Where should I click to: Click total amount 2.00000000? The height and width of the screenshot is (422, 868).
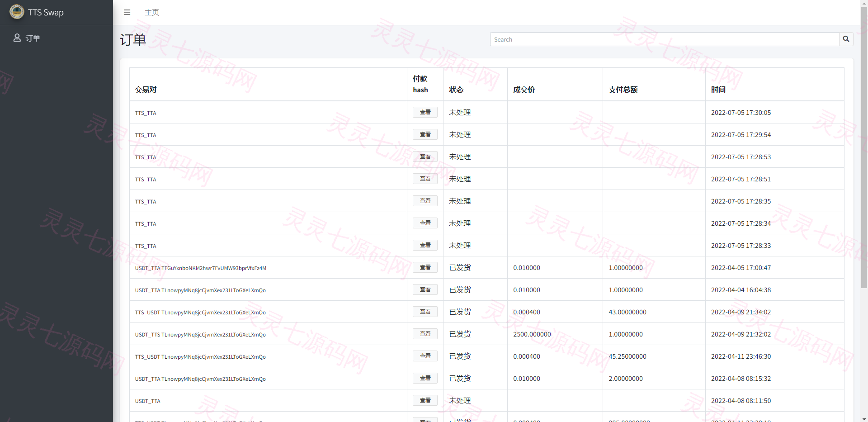click(626, 379)
